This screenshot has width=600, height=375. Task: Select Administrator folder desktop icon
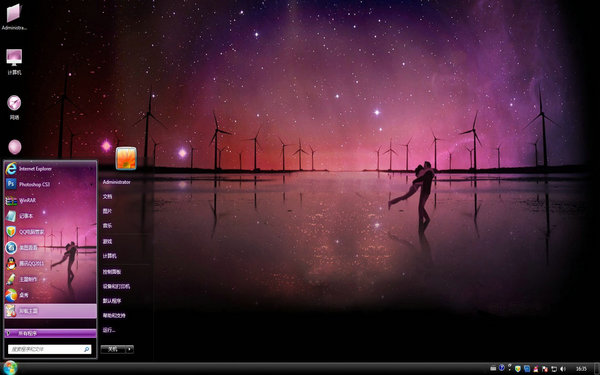pos(14,17)
